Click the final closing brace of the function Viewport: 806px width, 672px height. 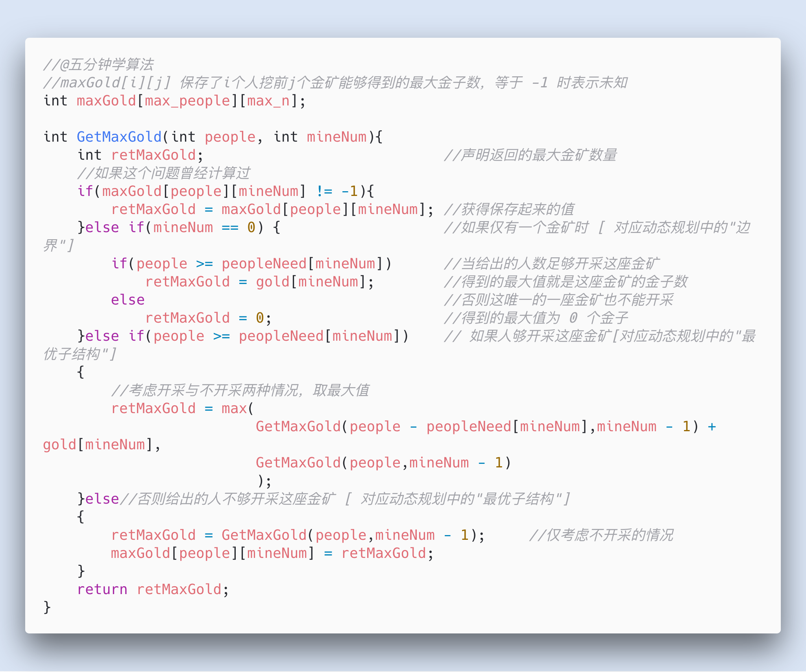click(x=47, y=607)
